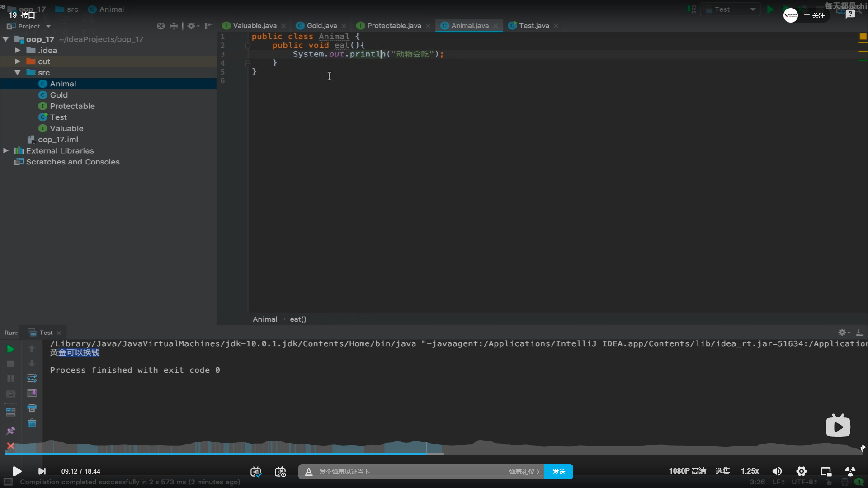Open the video player settings gear
Screen dimensions: 868x488
click(801, 471)
